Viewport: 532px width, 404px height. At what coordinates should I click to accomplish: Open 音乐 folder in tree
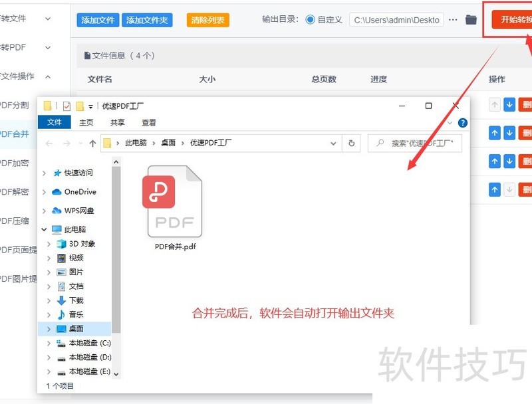(x=76, y=314)
